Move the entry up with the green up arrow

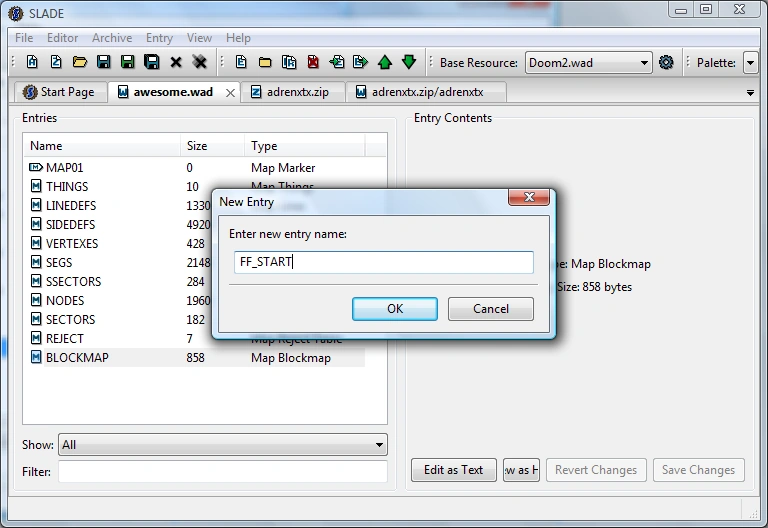coord(385,62)
